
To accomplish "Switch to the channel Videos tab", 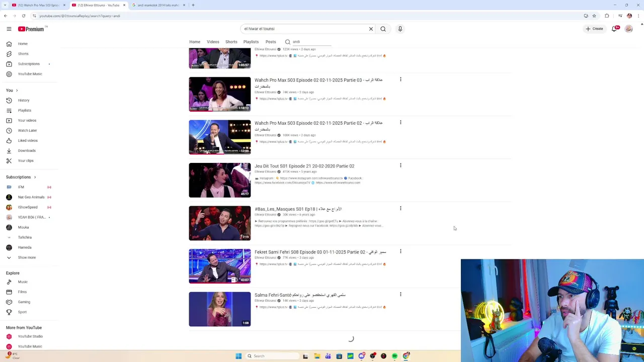I will tap(213, 42).
